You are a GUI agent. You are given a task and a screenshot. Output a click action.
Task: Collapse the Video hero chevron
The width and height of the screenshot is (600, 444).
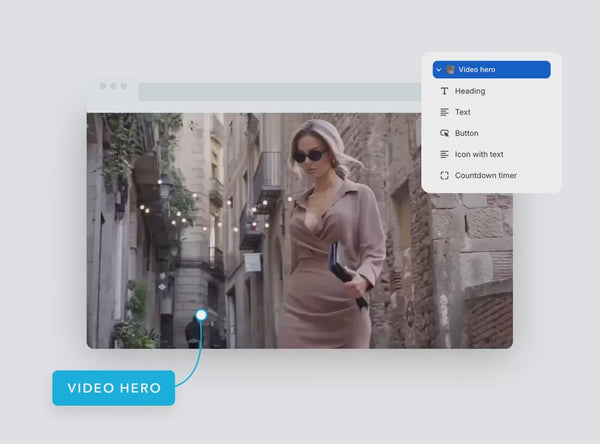click(439, 70)
